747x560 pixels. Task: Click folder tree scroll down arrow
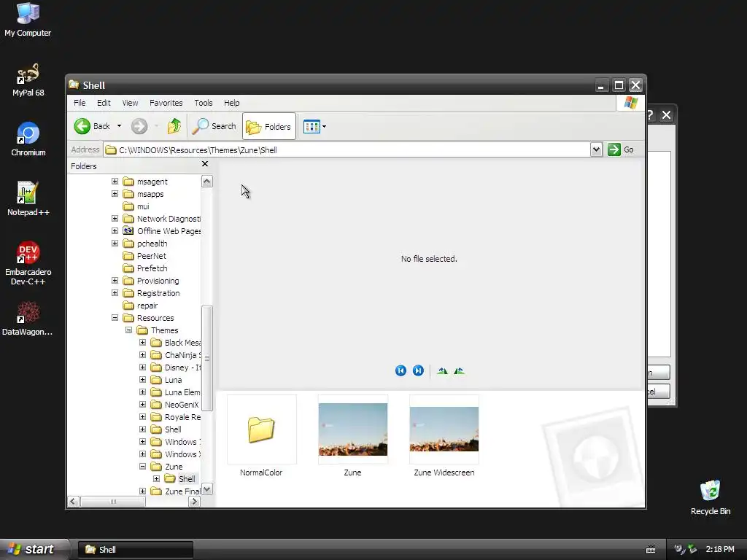tap(206, 489)
